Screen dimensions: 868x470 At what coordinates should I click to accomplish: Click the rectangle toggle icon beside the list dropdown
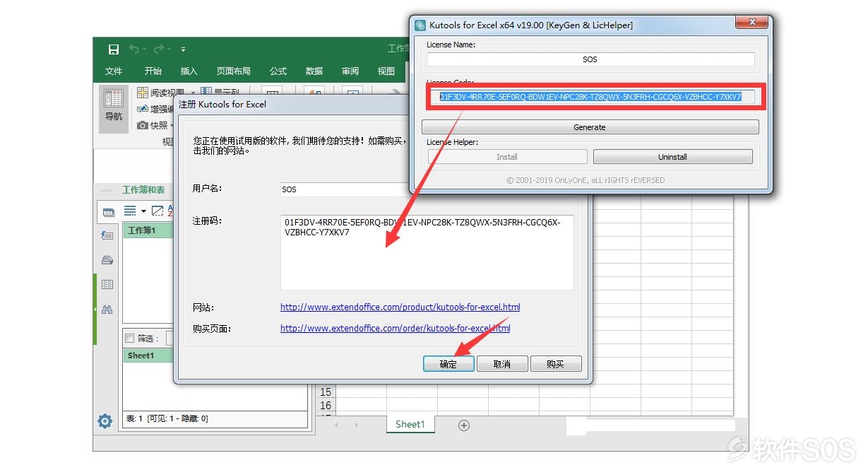(x=157, y=211)
